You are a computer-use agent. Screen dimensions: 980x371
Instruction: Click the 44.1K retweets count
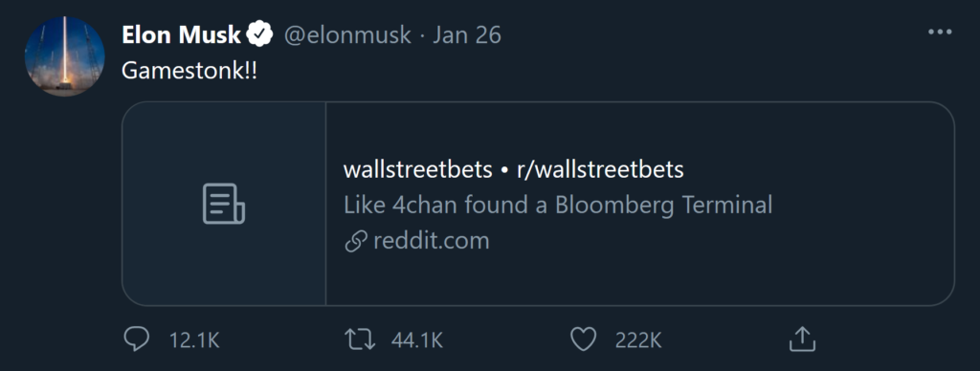(417, 340)
